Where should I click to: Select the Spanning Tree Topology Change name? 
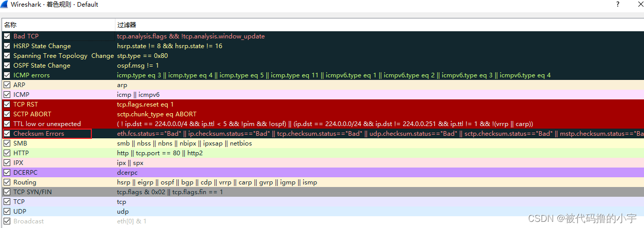point(64,56)
